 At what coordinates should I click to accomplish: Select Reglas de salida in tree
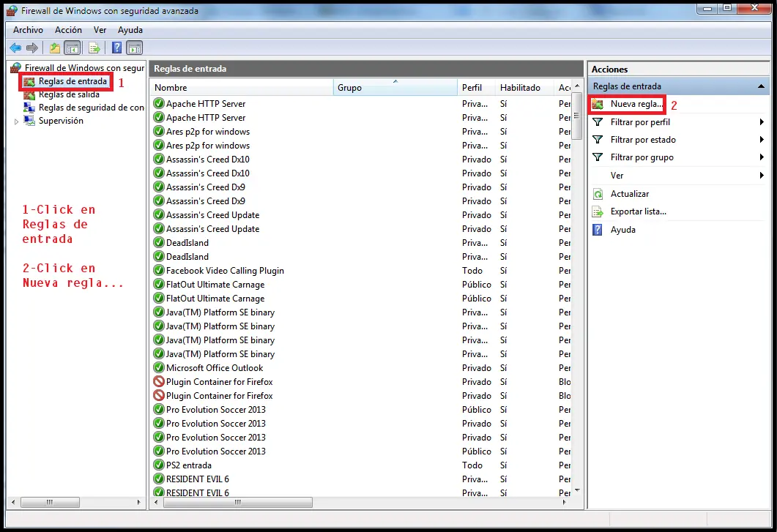tap(69, 94)
